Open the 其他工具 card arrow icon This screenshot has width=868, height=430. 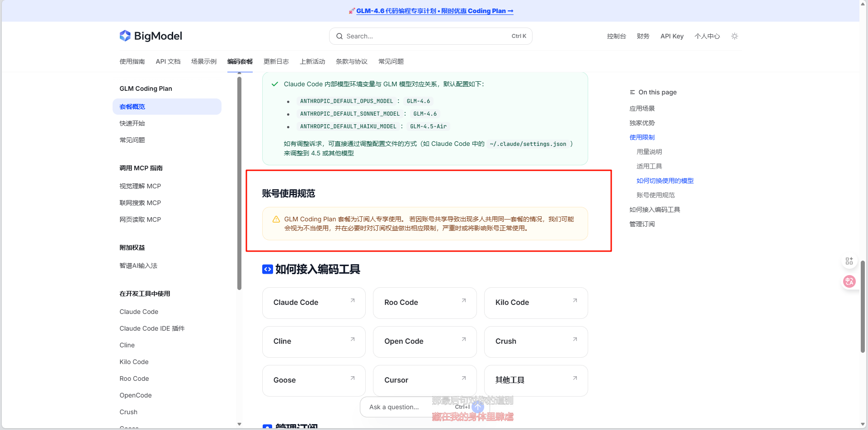pos(575,378)
